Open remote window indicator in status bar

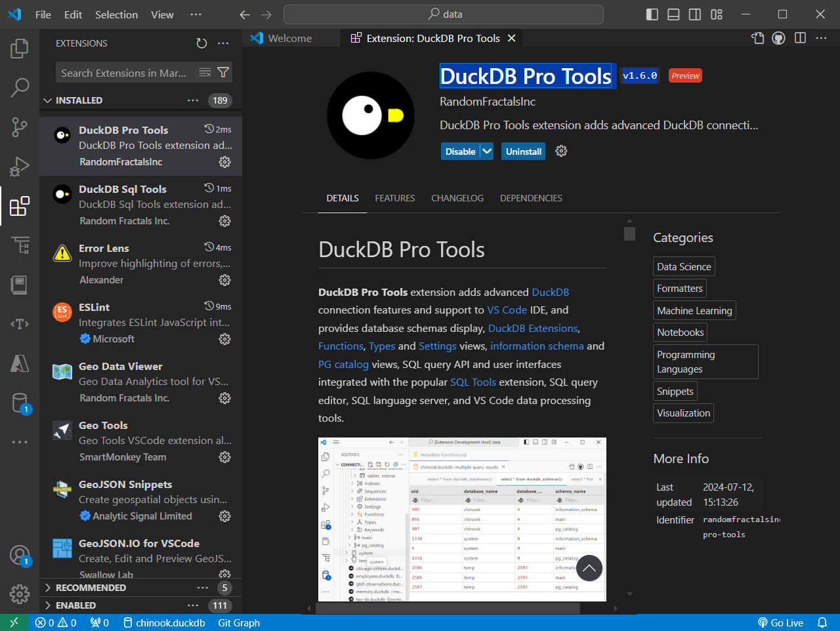coord(14,622)
